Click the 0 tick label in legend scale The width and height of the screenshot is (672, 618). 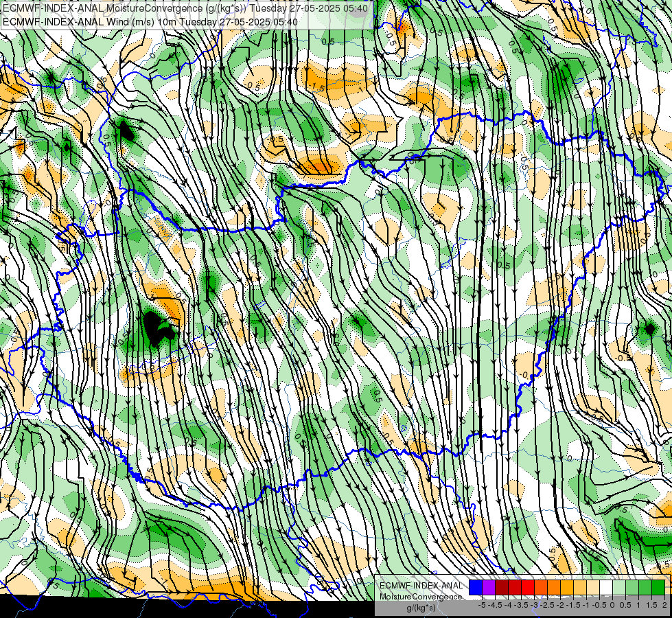[x=612, y=605]
